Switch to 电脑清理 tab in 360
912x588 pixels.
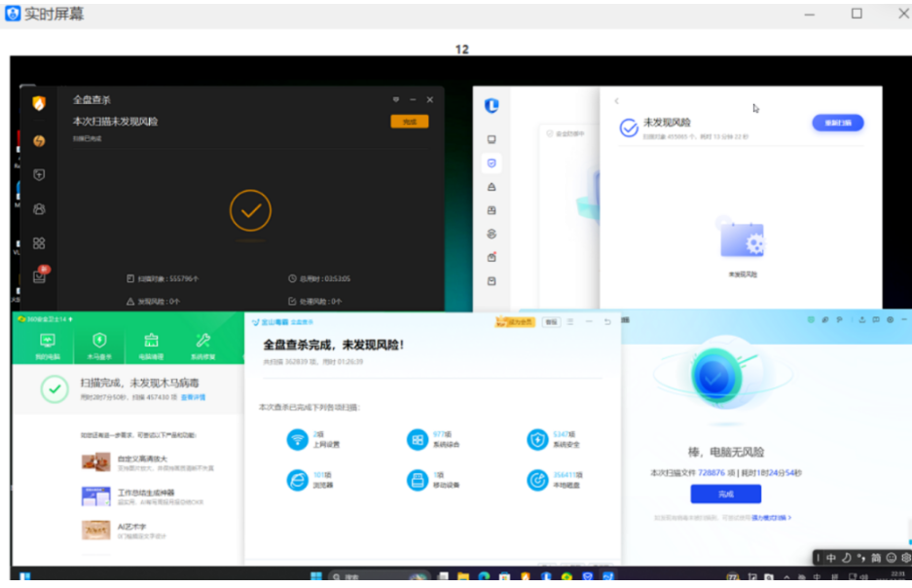point(151,347)
